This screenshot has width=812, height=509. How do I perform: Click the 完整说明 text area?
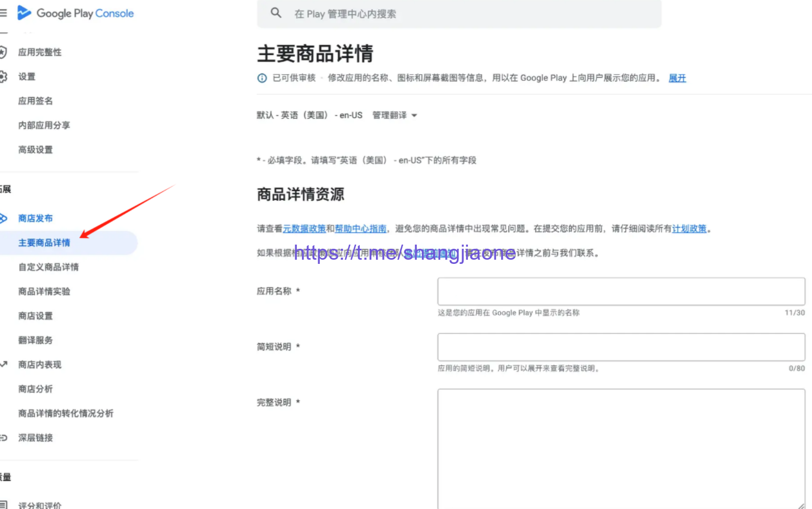tap(621, 449)
